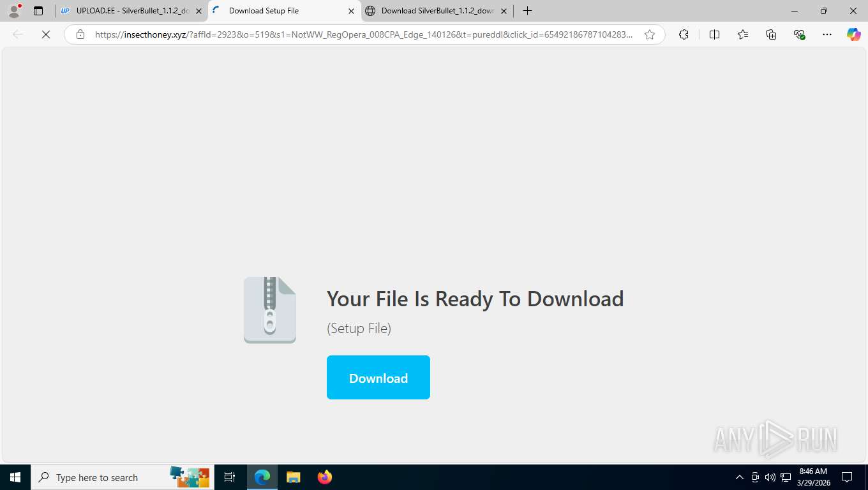The height and width of the screenshot is (490, 868).
Task: Open Copilot sidebar icon
Action: [853, 35]
